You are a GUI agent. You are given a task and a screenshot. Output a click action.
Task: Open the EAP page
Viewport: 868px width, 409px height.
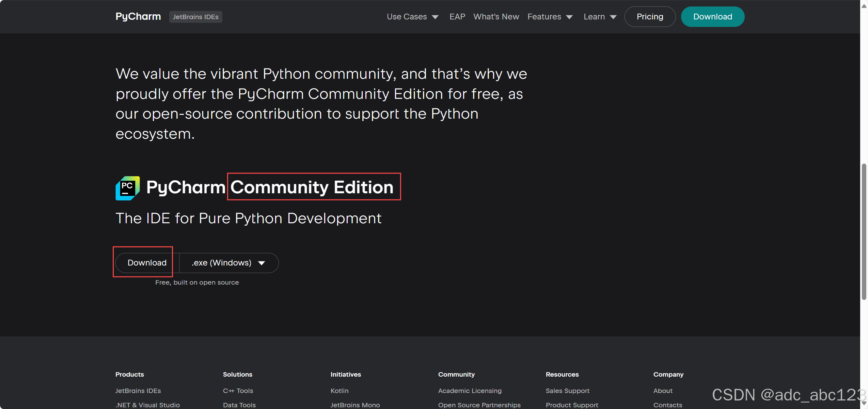click(x=457, y=17)
